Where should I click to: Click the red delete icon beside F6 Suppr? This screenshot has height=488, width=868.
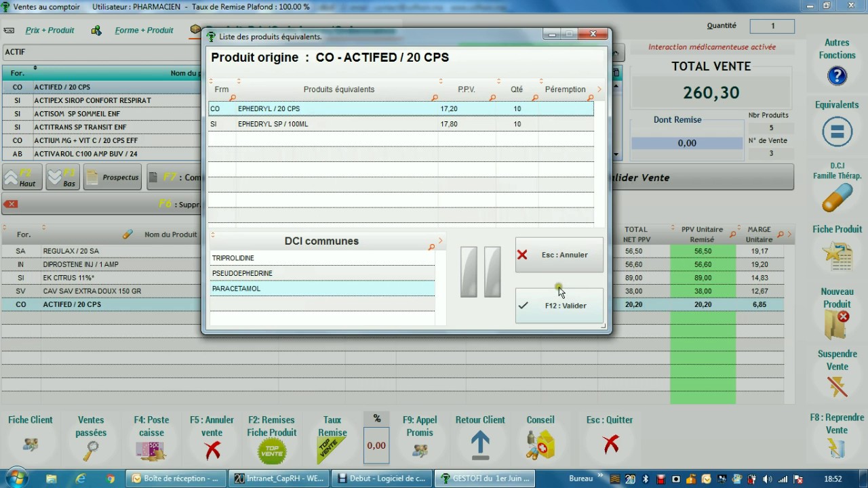pyautogui.click(x=10, y=204)
